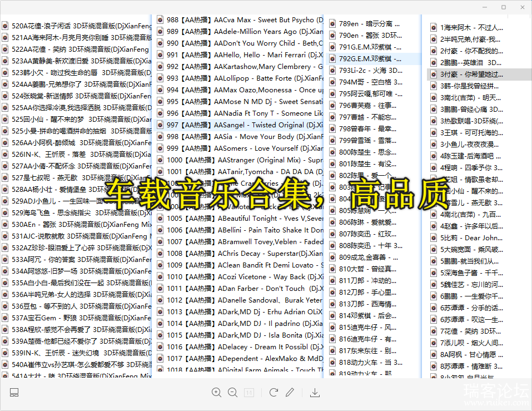
Task: Click the file icon beside 1005 ABeautiful Tonight
Action: pyautogui.click(x=160, y=218)
